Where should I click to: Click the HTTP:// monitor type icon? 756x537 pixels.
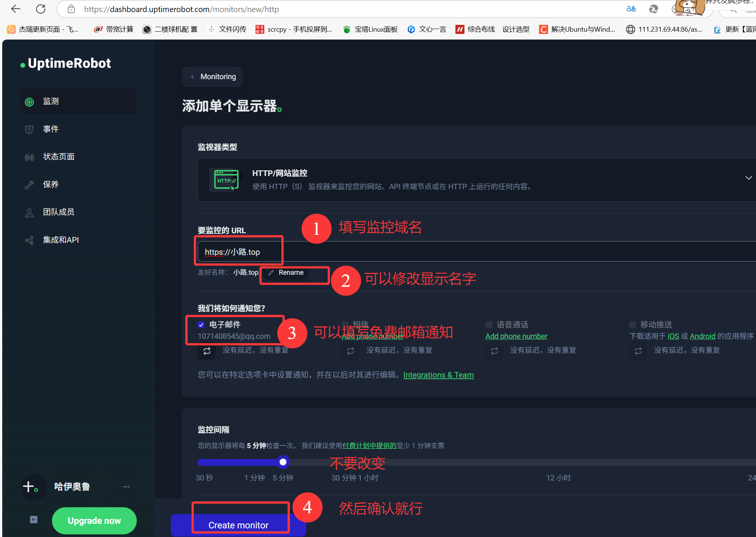226,180
